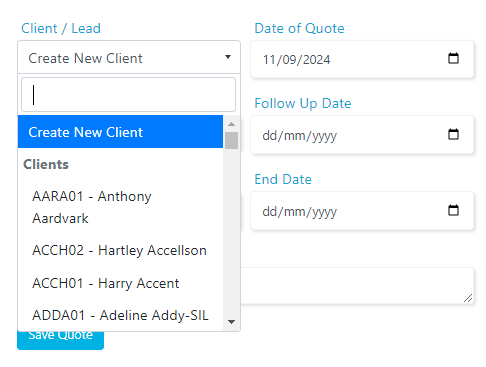Click the Date of Quote label
This screenshot has width=486, height=367.
tap(299, 28)
